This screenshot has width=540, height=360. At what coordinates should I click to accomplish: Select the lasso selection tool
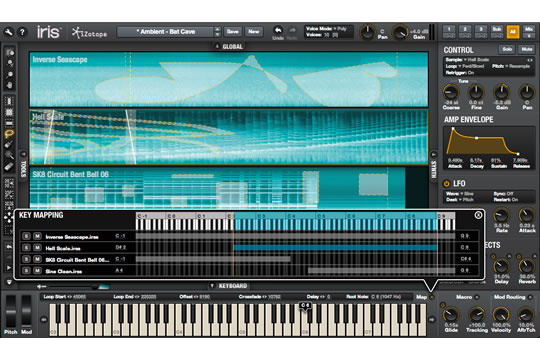pos(9,134)
